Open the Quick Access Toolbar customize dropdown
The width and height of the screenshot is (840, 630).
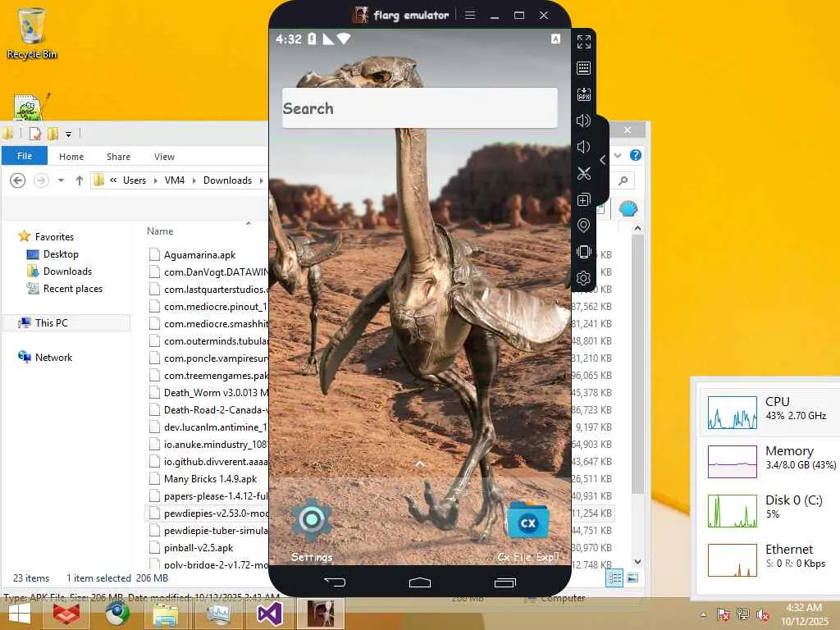pyautogui.click(x=69, y=134)
